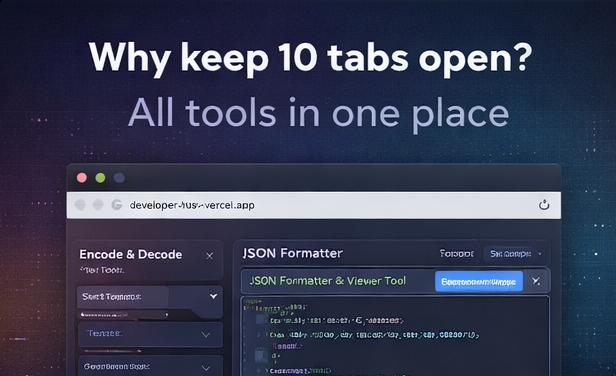Click the red window close dot
This screenshot has height=376, width=616.
[x=82, y=178]
